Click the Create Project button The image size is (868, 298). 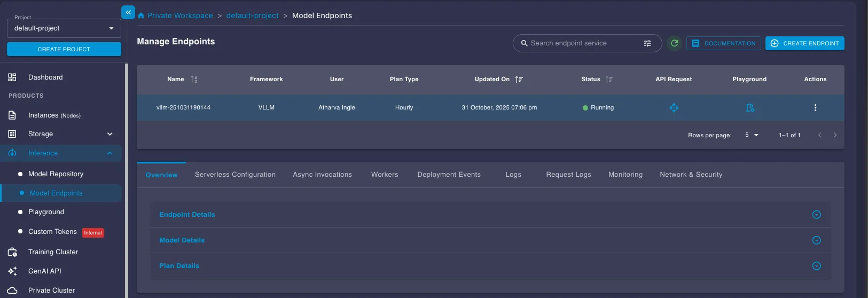[x=64, y=49]
